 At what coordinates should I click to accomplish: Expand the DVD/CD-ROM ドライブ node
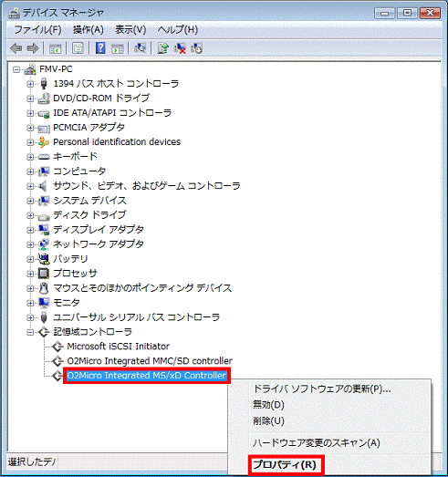[x=30, y=99]
